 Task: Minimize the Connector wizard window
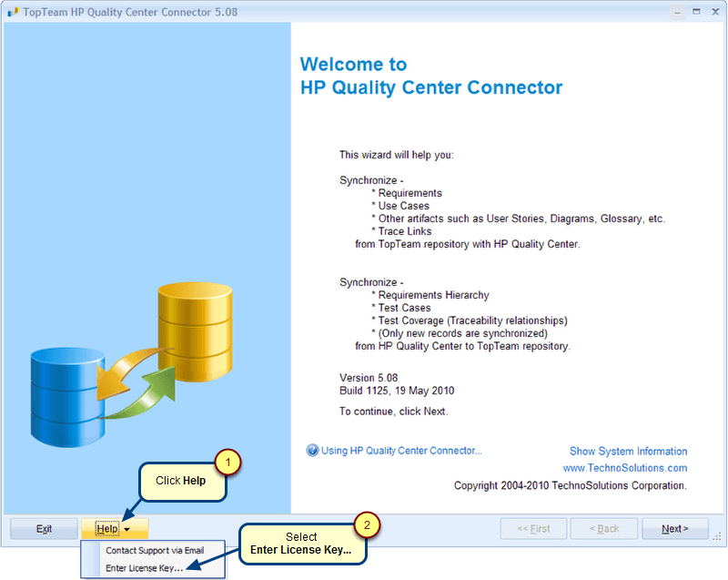pos(676,11)
